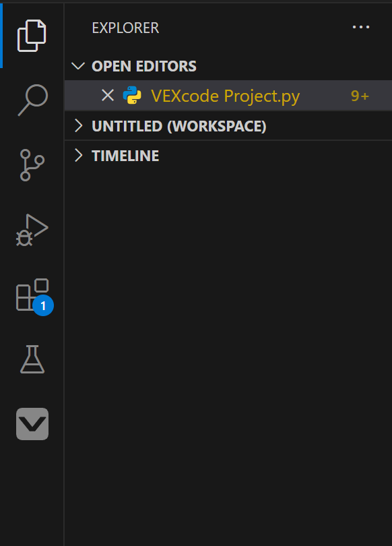Open the Testing flask view

click(x=32, y=359)
